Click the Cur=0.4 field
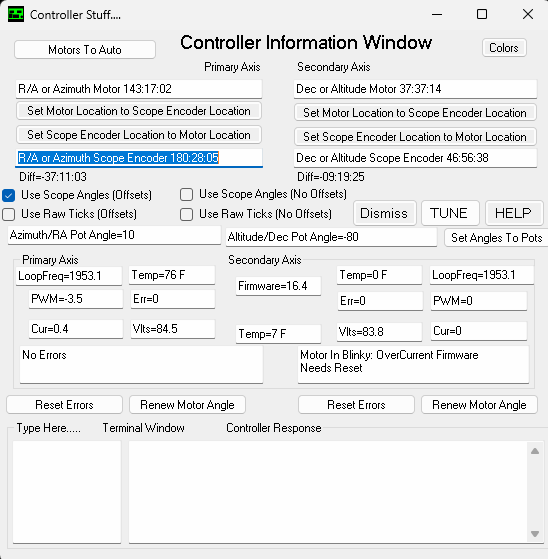 (76, 329)
